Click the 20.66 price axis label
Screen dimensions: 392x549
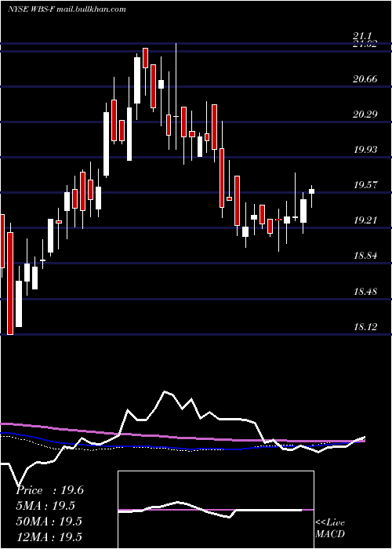(365, 79)
